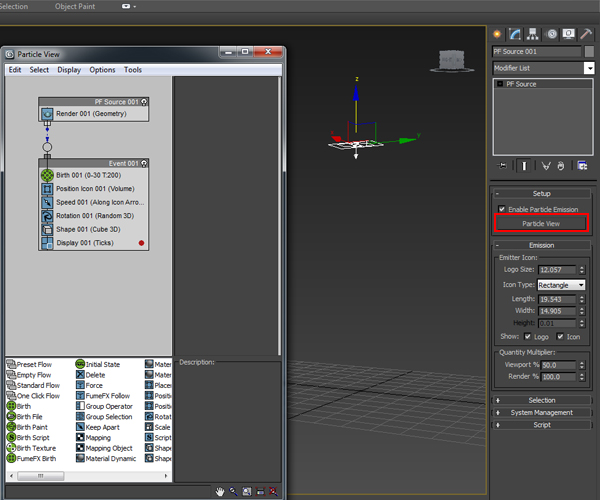Collapse the Setup rollout
The height and width of the screenshot is (500, 600).
541,194
